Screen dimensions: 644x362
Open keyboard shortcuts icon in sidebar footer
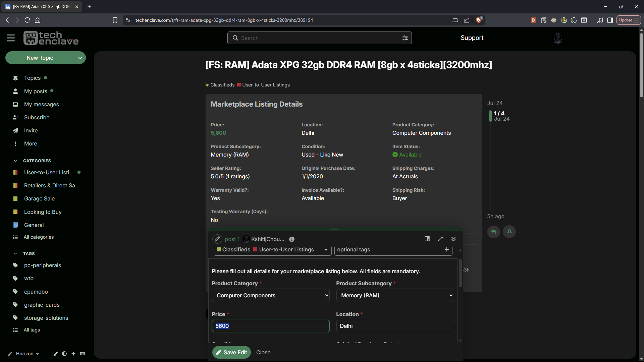click(83, 354)
